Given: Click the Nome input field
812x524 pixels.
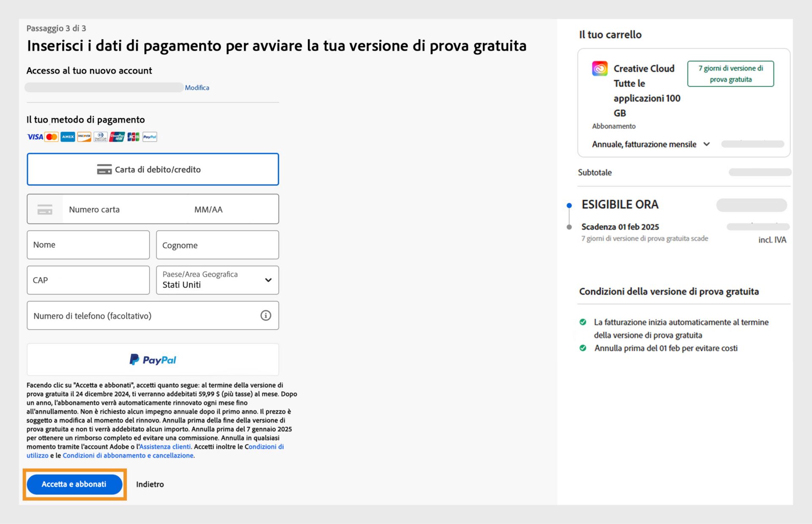Looking at the screenshot, I should pyautogui.click(x=88, y=245).
